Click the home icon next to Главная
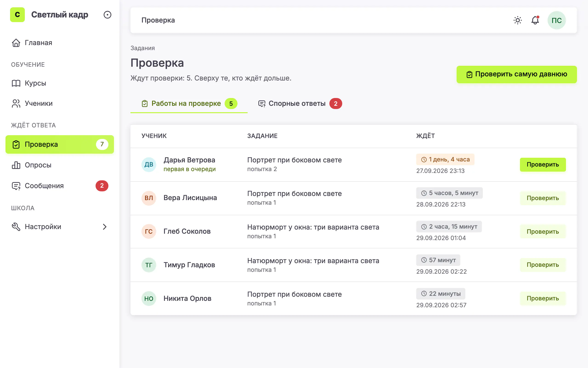 pyautogui.click(x=16, y=43)
